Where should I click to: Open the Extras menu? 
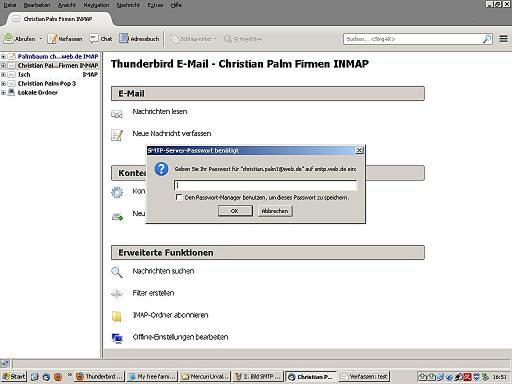pos(155,5)
